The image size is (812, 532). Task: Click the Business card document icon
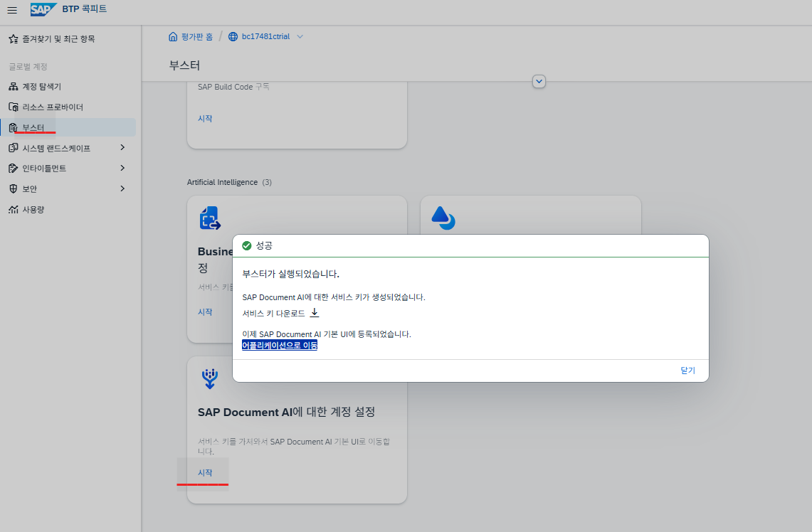click(210, 218)
